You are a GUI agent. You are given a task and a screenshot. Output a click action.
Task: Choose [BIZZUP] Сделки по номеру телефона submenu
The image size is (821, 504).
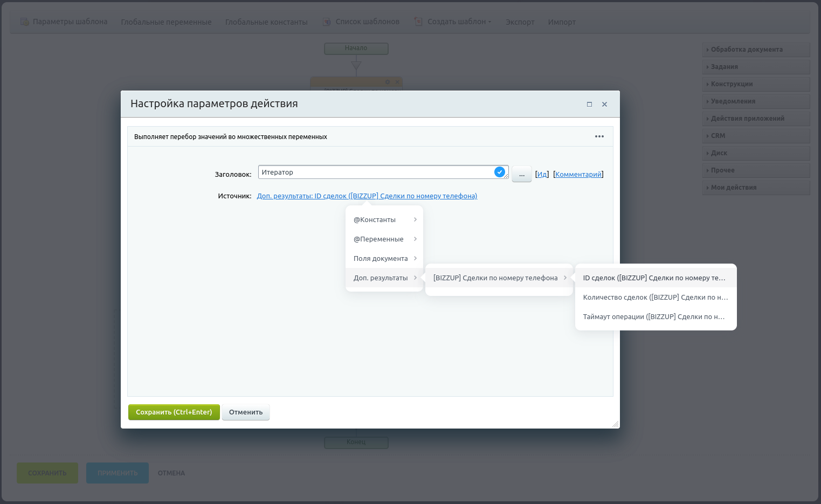499,278
